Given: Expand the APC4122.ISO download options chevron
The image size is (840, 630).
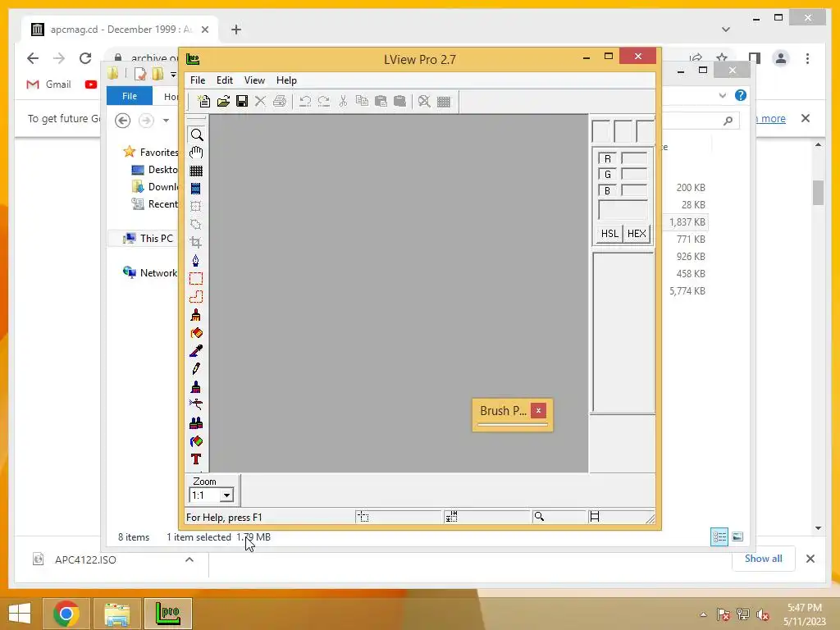Looking at the screenshot, I should tap(189, 559).
